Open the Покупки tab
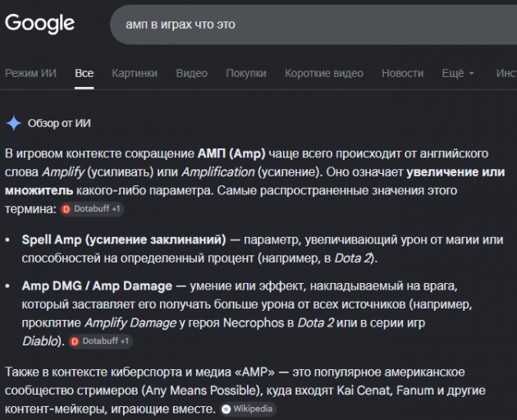This screenshot has height=420, width=517. click(x=246, y=73)
